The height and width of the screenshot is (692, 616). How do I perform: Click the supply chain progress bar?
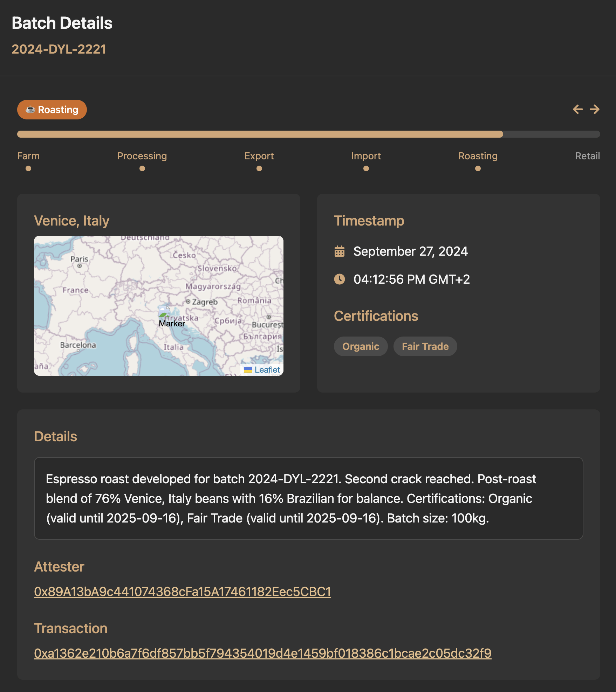(308, 134)
